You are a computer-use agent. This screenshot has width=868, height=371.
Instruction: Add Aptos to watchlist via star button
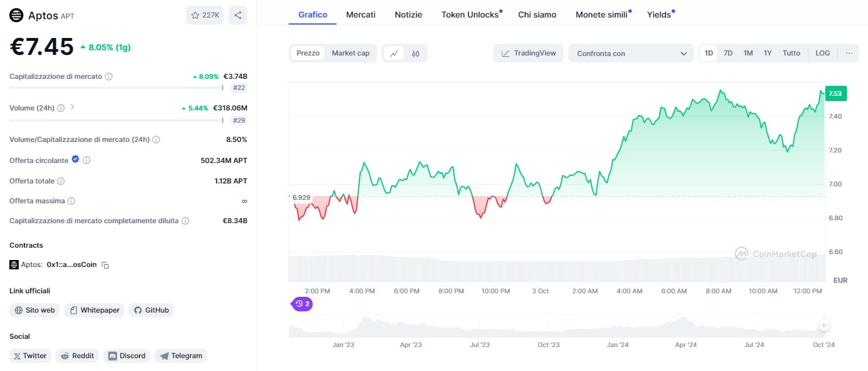pos(205,15)
